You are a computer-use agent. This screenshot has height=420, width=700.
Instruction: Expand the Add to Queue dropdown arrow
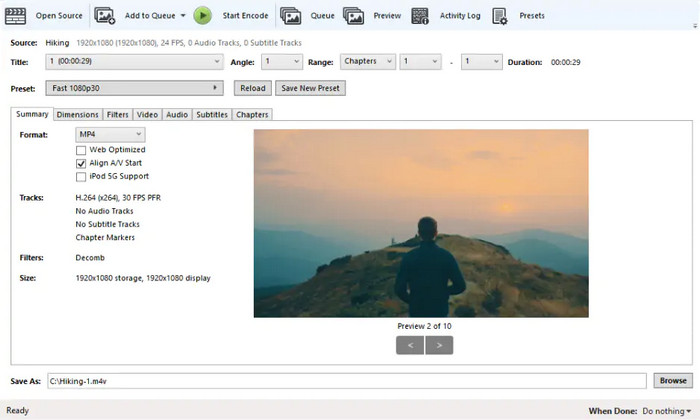pos(184,16)
